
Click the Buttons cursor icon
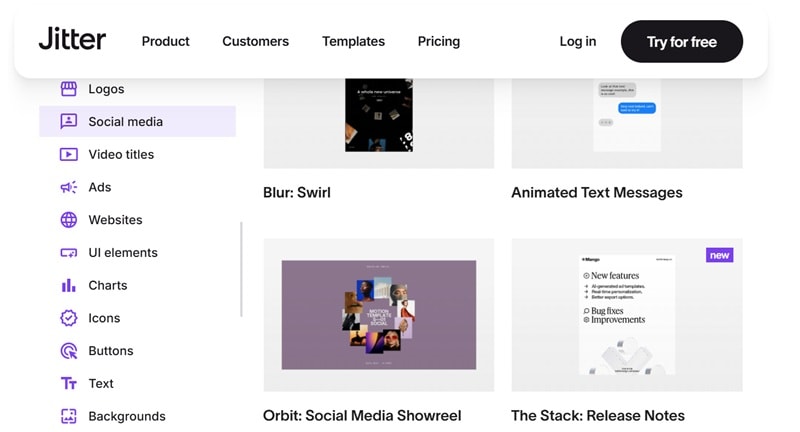tap(69, 351)
